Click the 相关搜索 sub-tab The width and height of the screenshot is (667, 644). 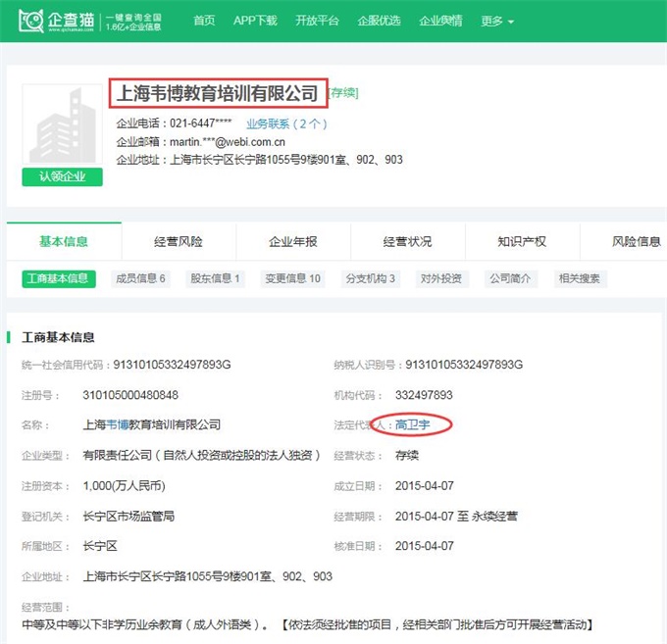[x=579, y=278]
